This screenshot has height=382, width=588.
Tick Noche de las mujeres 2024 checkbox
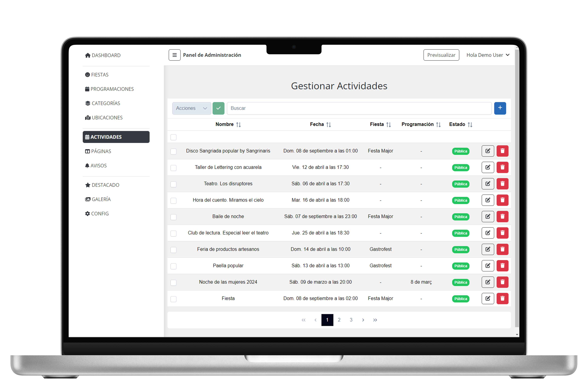[173, 282]
